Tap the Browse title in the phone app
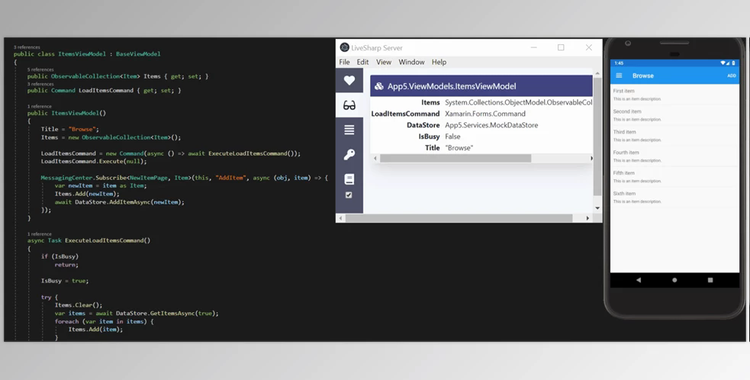The width and height of the screenshot is (750, 380). (643, 76)
